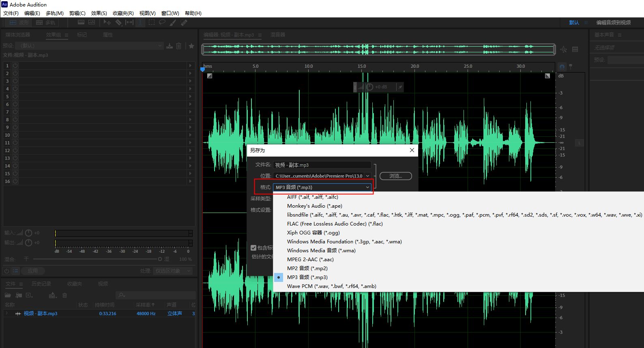This screenshot has width=644, height=348.
Task: Choose Monkey's Audio (*.ape) format
Action: click(315, 206)
